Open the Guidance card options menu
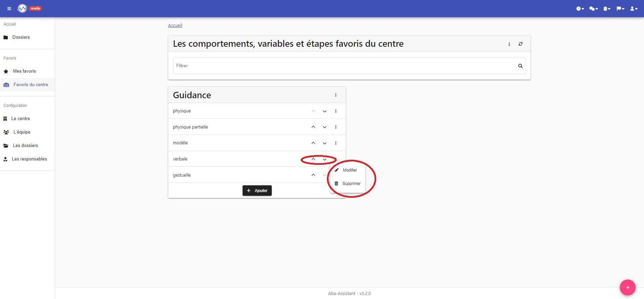This screenshot has height=299, width=644. (x=336, y=95)
